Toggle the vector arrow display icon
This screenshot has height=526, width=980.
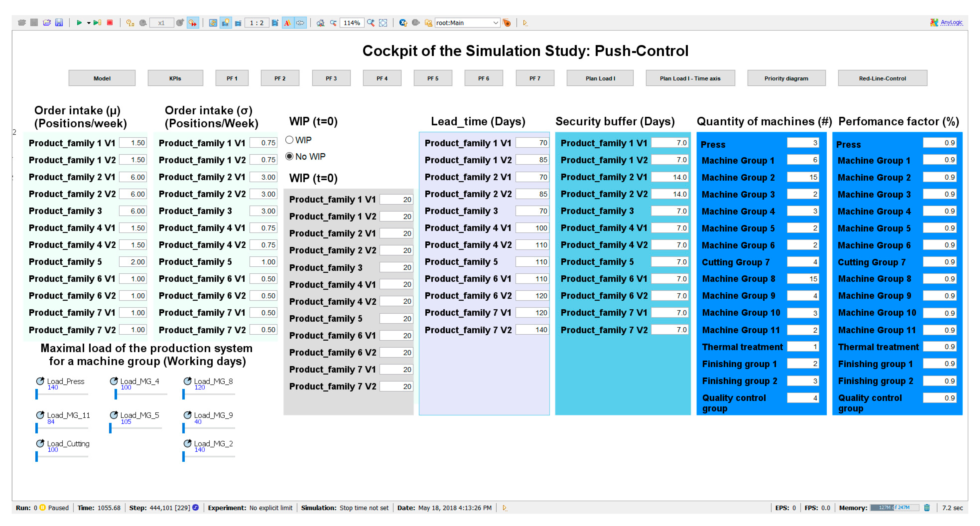[x=300, y=23]
